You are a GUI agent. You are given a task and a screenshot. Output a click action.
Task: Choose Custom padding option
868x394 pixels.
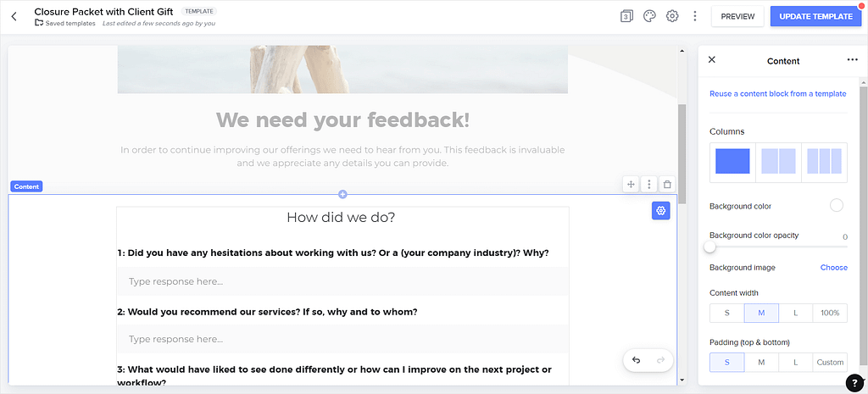(830, 363)
